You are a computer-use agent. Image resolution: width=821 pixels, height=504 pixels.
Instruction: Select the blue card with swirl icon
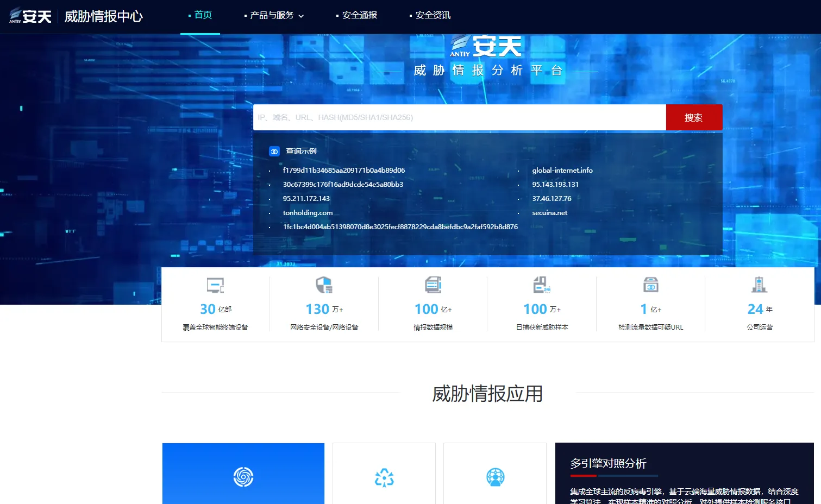point(243,474)
